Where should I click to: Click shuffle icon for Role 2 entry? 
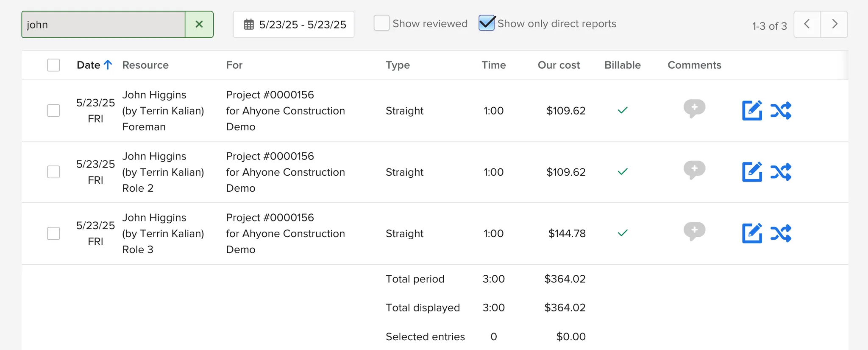[x=781, y=172]
